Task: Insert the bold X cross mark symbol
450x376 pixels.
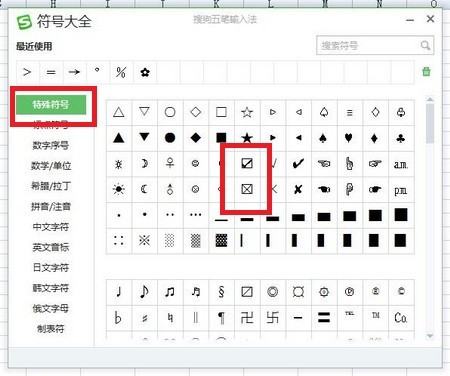Action: [x=298, y=189]
